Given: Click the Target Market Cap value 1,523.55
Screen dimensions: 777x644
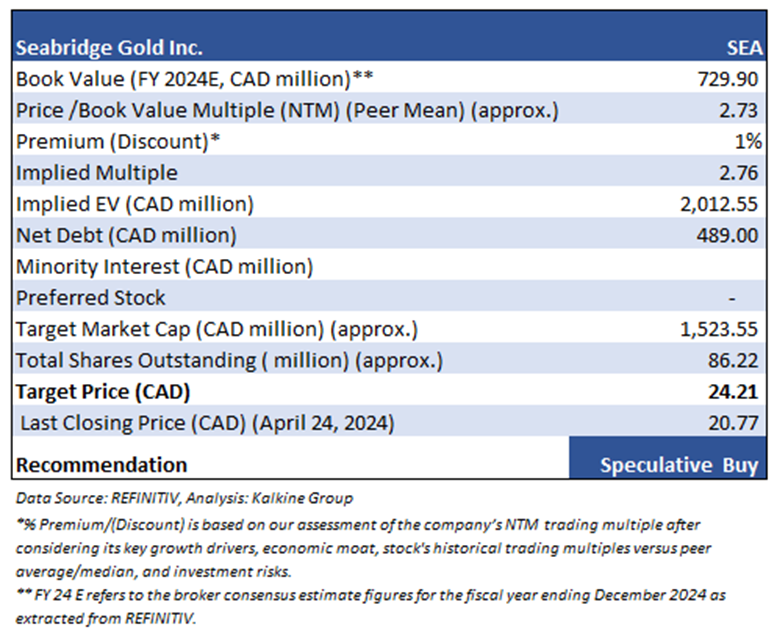Looking at the screenshot, I should pos(721,329).
